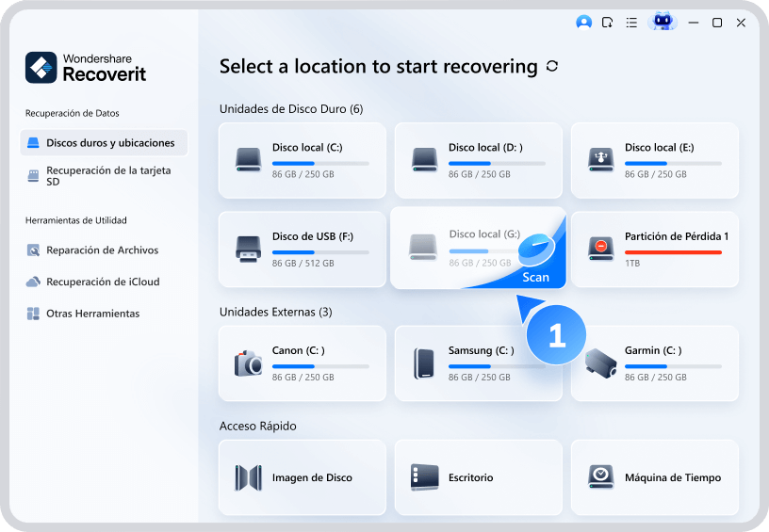This screenshot has width=769, height=532.
Task: Open the list menu icon in title bar
Action: 631,22
